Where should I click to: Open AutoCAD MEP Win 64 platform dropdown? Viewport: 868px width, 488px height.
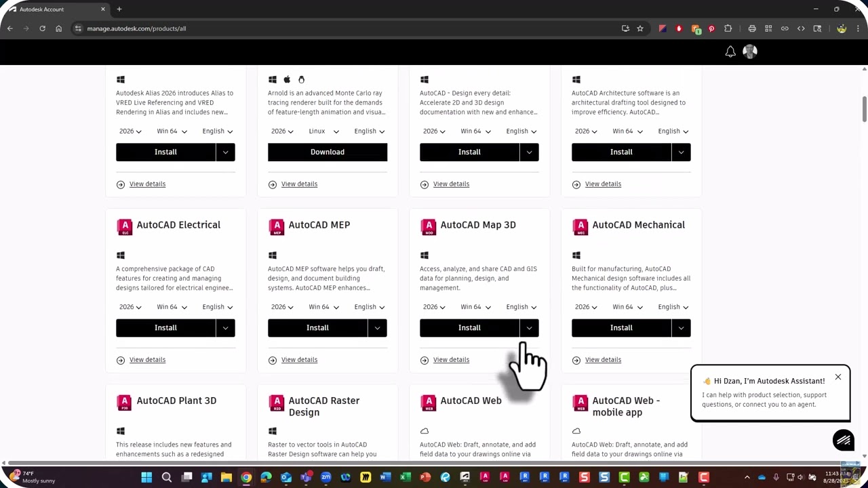324,307
